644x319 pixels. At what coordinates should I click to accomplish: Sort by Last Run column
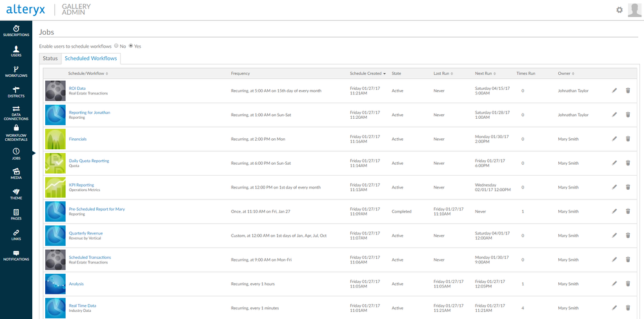tap(443, 74)
